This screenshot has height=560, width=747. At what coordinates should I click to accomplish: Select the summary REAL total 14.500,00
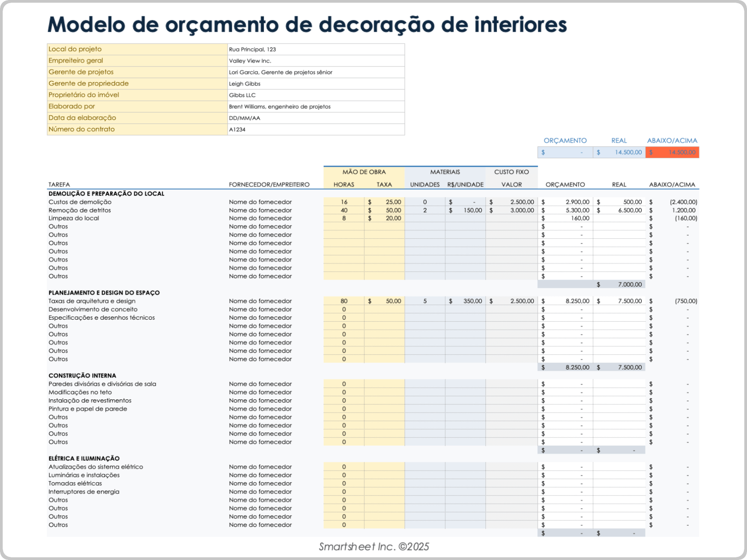click(619, 152)
